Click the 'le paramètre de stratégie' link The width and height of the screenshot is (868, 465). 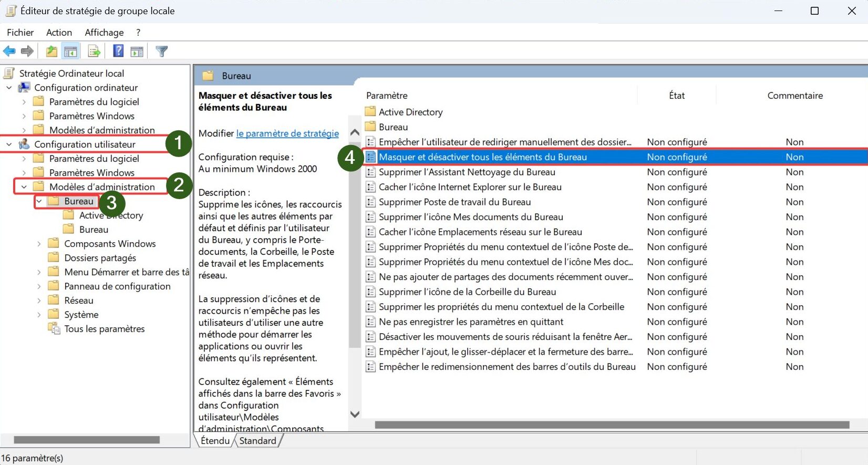tap(287, 133)
